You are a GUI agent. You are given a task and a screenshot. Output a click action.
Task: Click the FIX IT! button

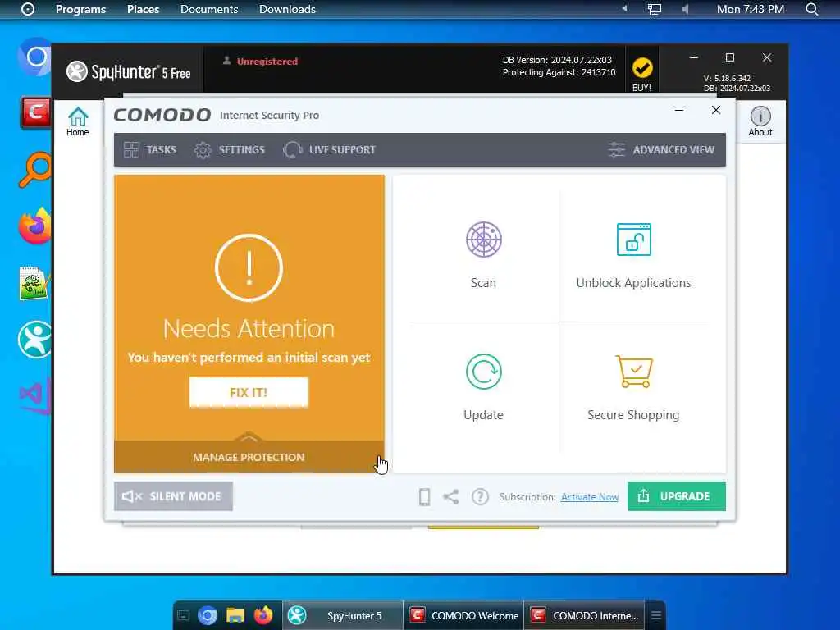pos(249,392)
